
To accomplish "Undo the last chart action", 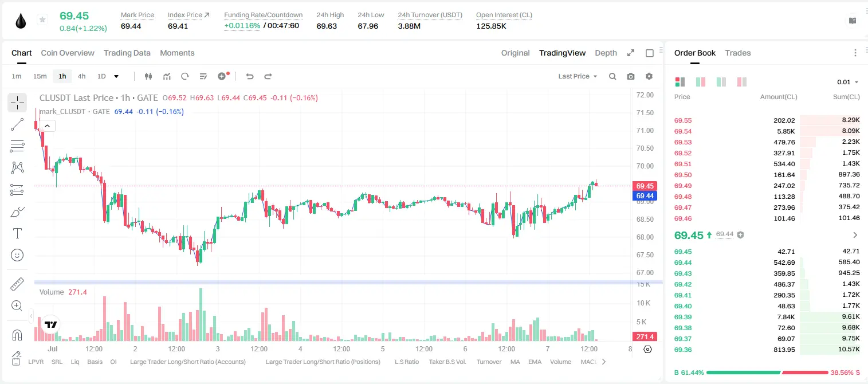I will 249,76.
